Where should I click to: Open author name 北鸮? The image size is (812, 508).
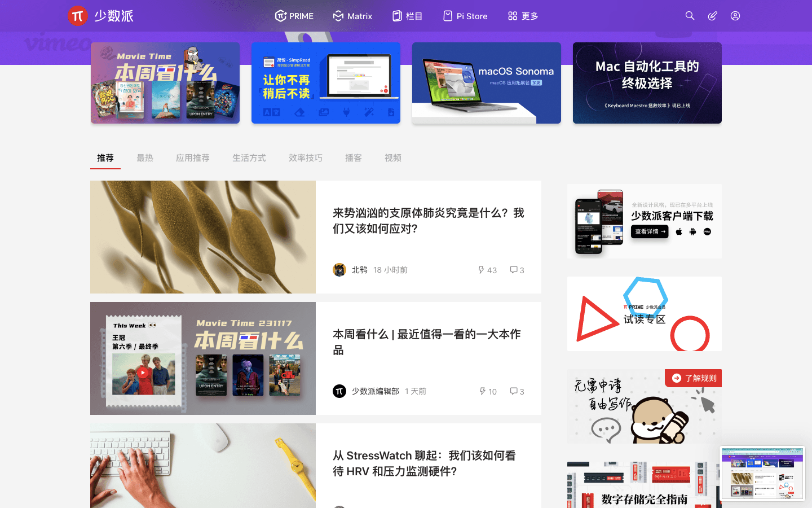(x=360, y=270)
